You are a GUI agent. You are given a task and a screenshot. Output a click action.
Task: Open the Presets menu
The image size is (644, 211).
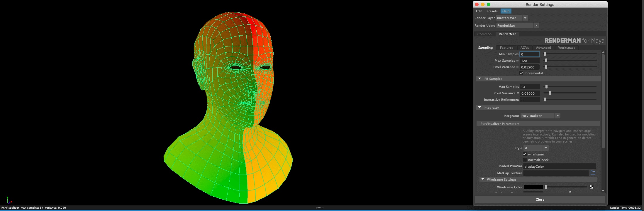(x=492, y=11)
